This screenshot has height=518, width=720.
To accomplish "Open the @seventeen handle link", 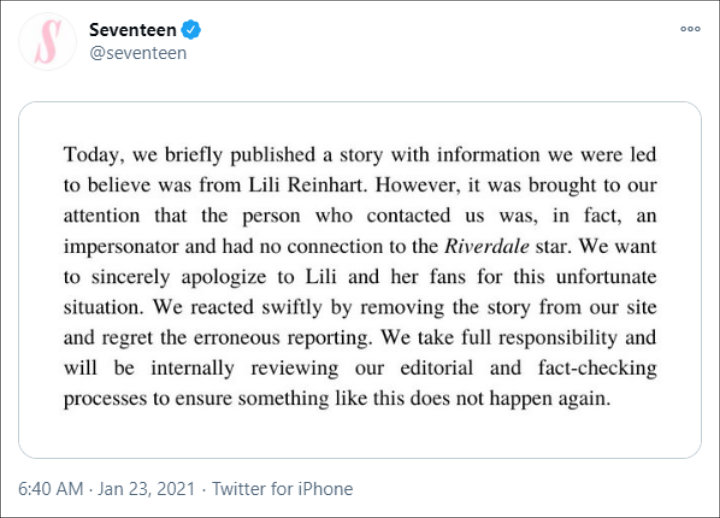I will 138,53.
